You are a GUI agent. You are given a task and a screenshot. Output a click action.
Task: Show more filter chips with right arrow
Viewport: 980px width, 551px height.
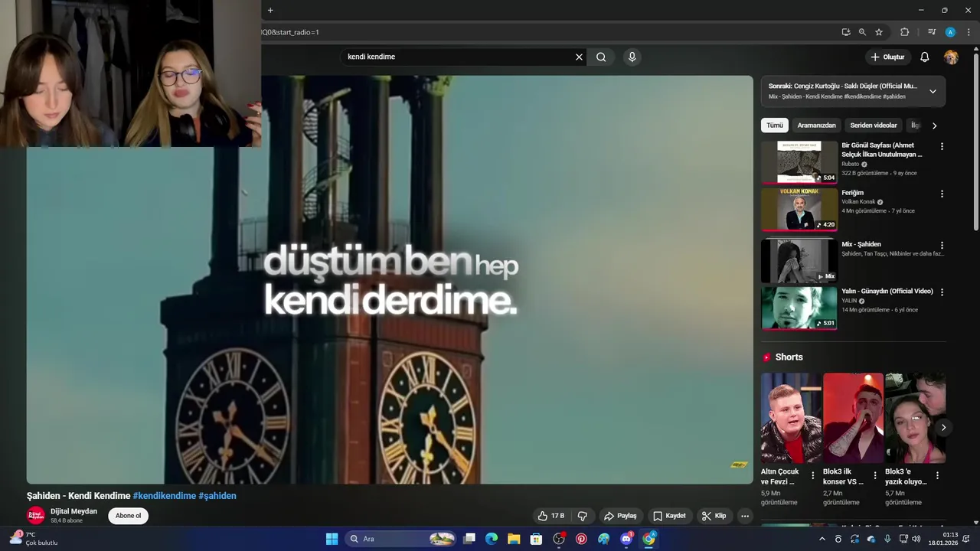[934, 126]
